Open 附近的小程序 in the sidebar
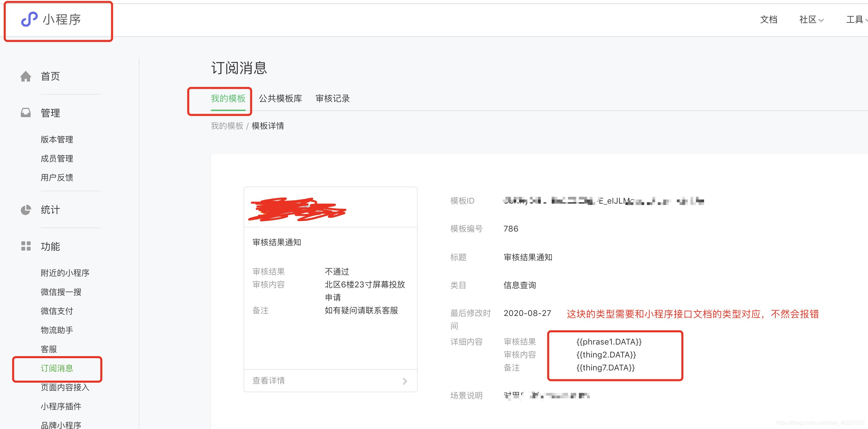This screenshot has width=868, height=429. 65,273
